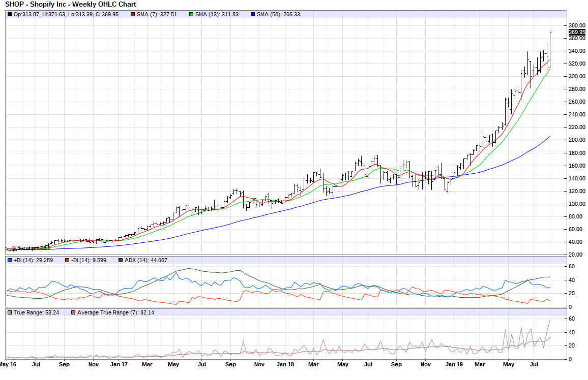Click the 380.00 price axis label
588x380 pixels.
pos(577,25)
